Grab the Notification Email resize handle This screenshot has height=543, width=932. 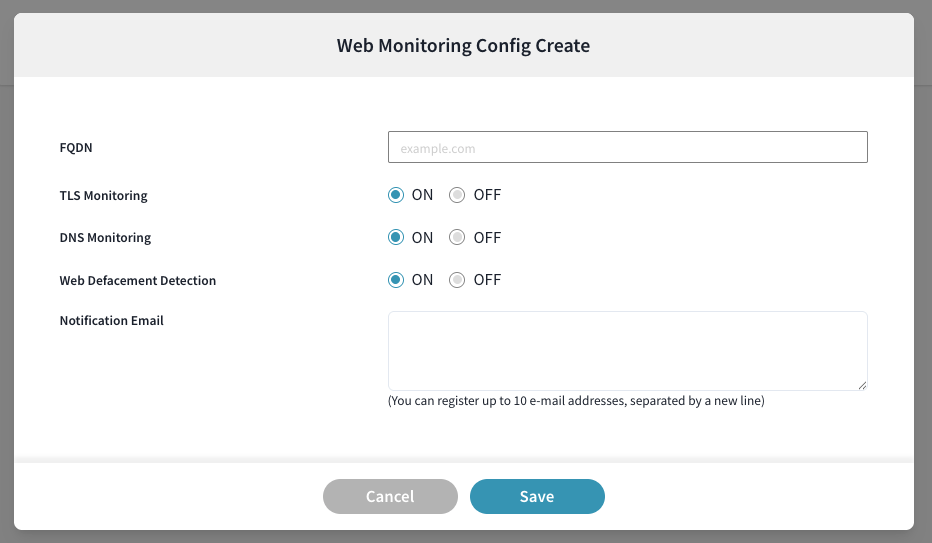862,385
